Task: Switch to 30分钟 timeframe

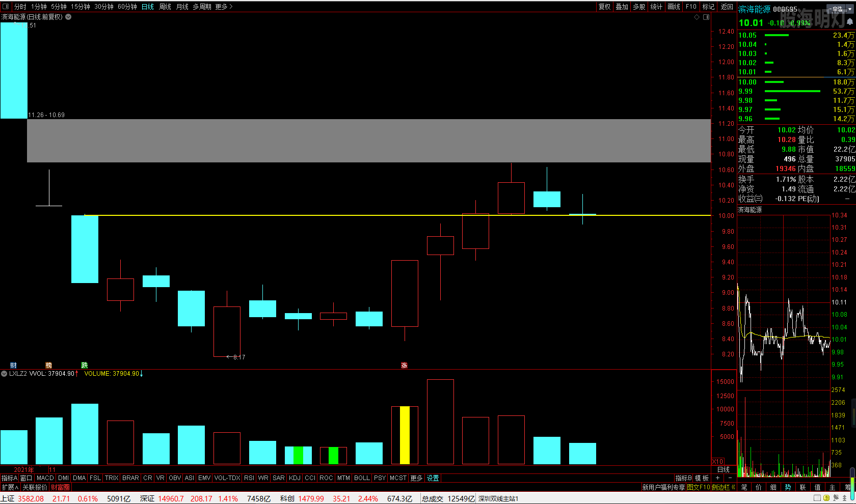Action: pyautogui.click(x=103, y=7)
